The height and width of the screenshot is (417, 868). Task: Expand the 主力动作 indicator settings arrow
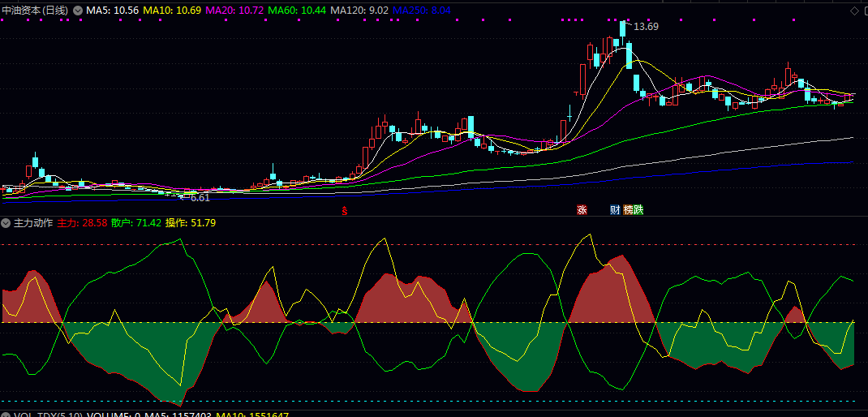pyautogui.click(x=6, y=222)
